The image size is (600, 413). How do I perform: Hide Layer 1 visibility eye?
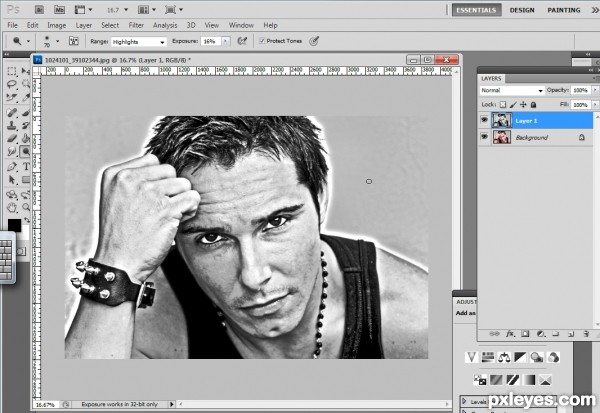[484, 120]
